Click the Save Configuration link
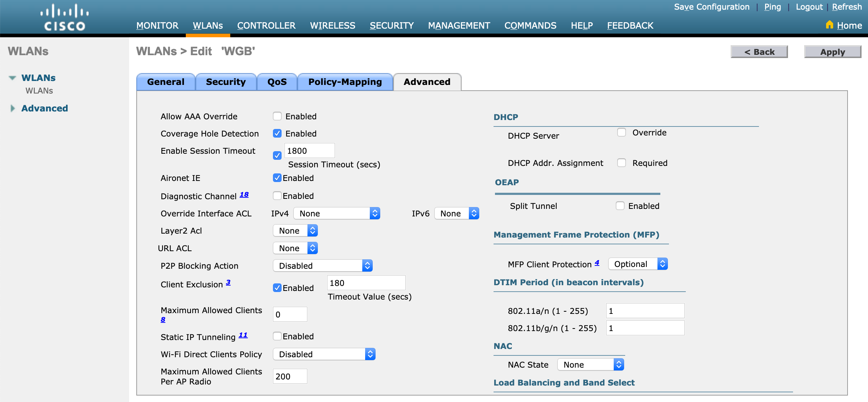Screen dimensions: 868x402 tap(712, 7)
